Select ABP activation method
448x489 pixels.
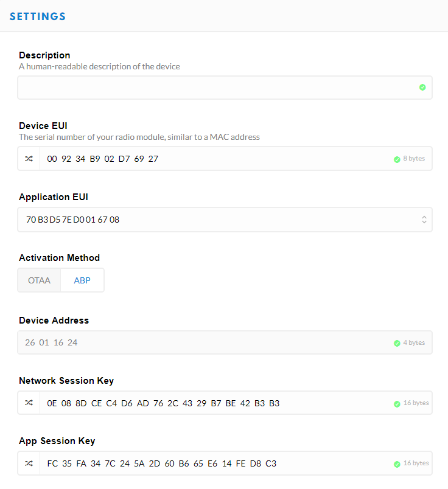(x=82, y=280)
